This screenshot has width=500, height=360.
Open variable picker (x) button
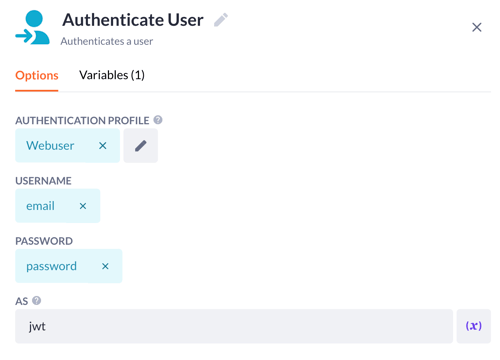(474, 326)
